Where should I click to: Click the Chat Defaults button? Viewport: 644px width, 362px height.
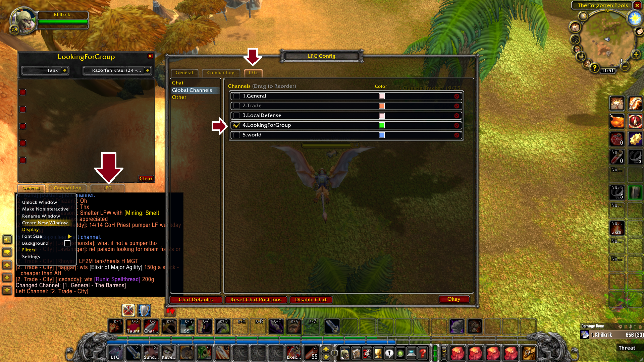(x=195, y=300)
